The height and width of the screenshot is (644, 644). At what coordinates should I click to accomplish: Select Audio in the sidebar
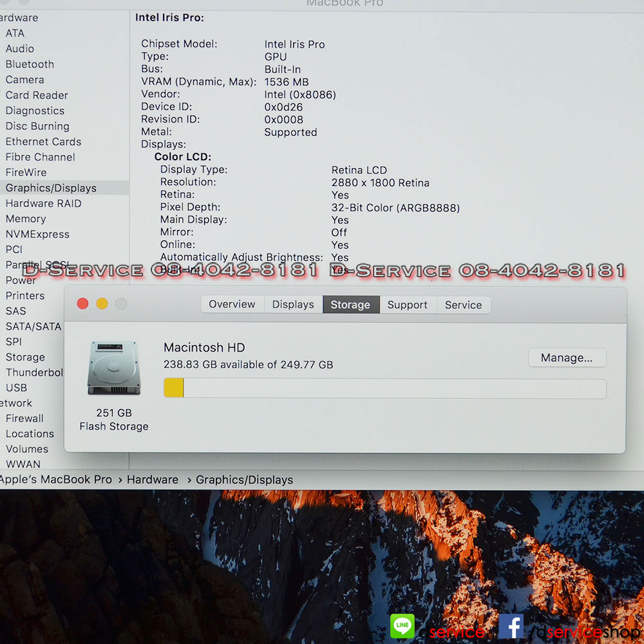click(20, 49)
